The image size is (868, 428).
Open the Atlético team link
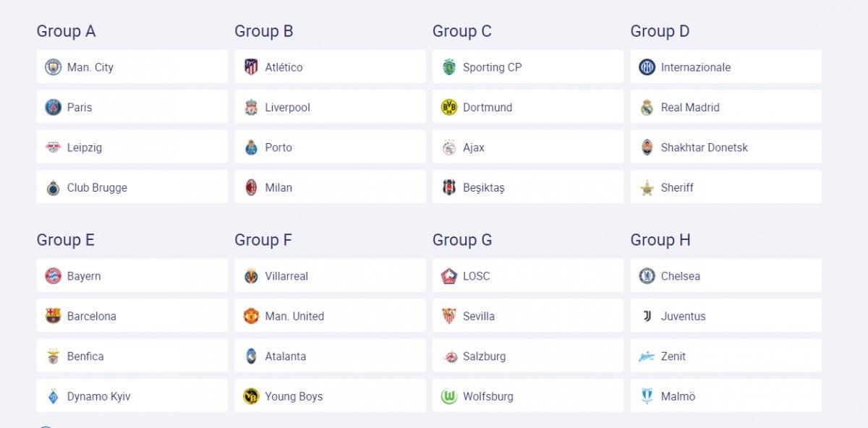284,67
